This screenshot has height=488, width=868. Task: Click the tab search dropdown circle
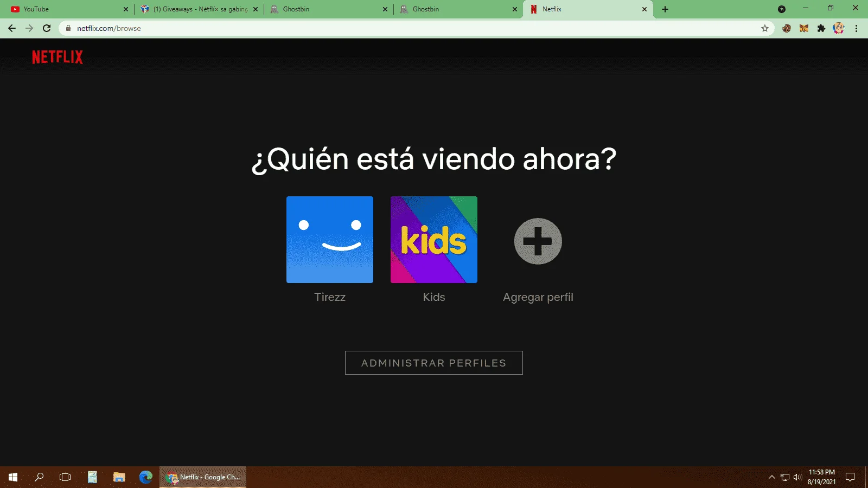click(x=782, y=9)
